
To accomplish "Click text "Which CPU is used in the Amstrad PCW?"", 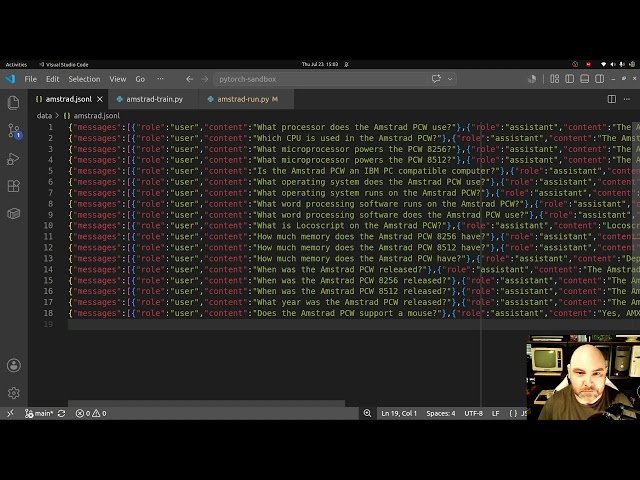I will tap(347, 138).
